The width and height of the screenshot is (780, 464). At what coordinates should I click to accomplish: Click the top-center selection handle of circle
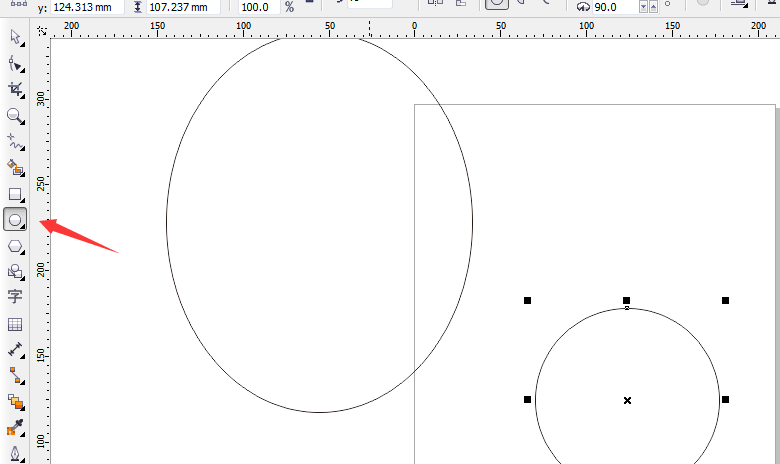(x=626, y=300)
